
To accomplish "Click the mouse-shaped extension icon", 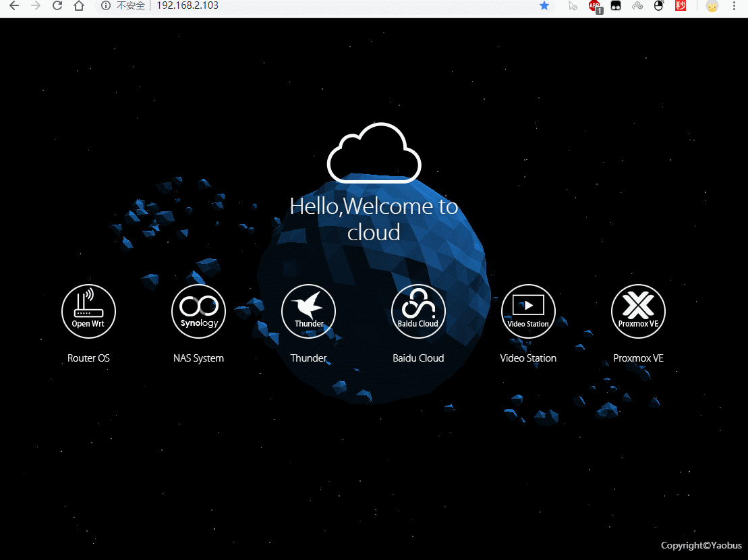I will pos(659,6).
